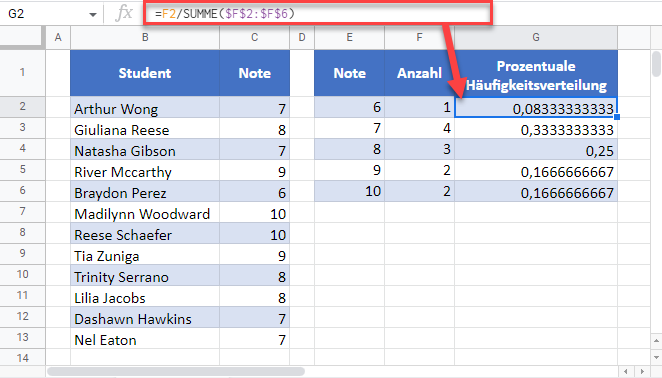Viewport: 662px width, 378px height.
Task: Select column D header
Action: click(x=302, y=38)
